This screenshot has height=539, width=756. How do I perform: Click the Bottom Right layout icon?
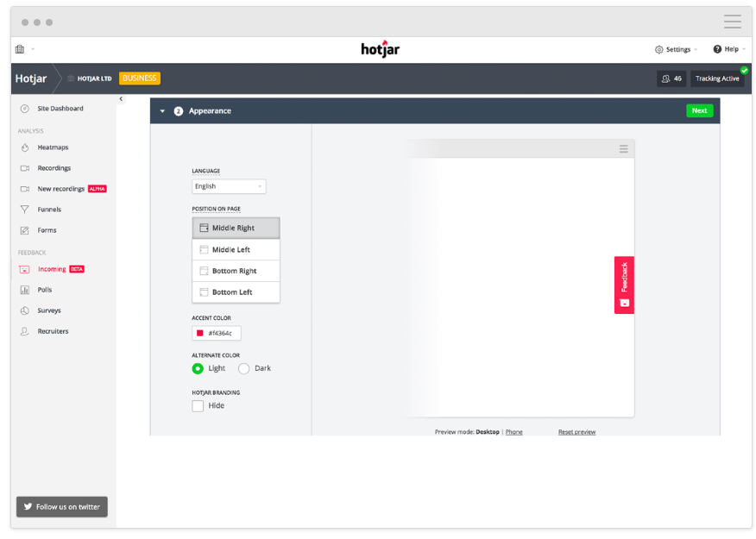tap(204, 271)
